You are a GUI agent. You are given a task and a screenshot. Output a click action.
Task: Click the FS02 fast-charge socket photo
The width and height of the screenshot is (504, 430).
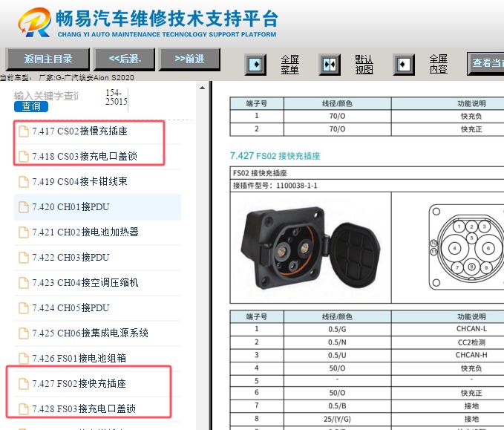point(311,248)
